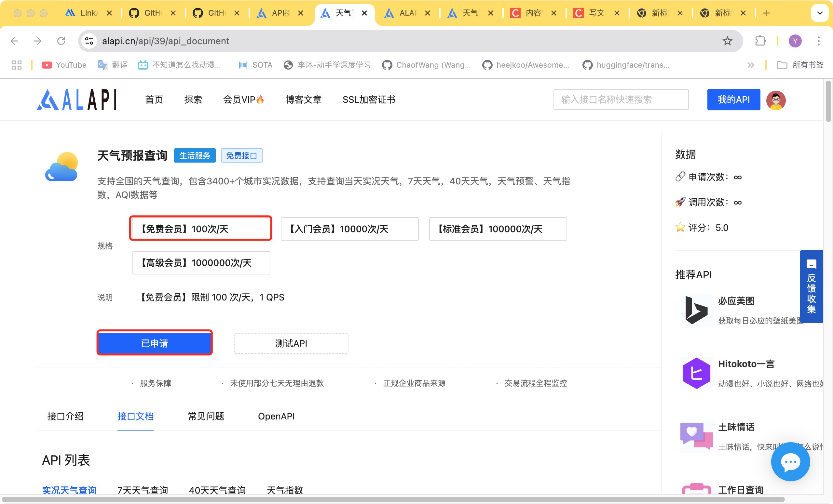Select 【入门会员】10000次/天 plan
Image resolution: width=833 pixels, height=504 pixels.
[x=349, y=229]
